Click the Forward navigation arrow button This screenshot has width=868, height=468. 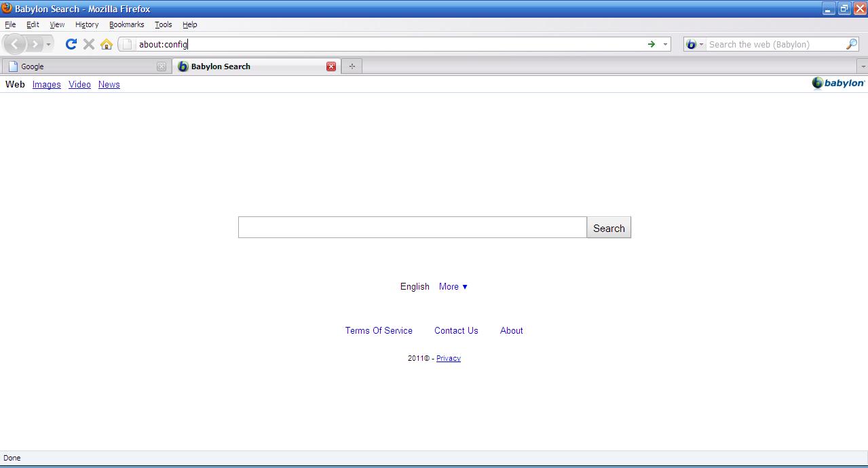tap(34, 44)
